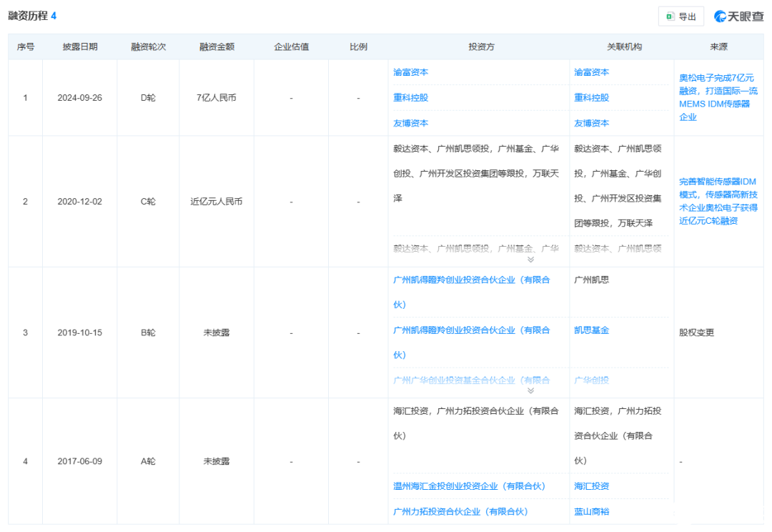Click the 披露日期 column header
Viewport: 772px width, 532px height.
coord(80,47)
